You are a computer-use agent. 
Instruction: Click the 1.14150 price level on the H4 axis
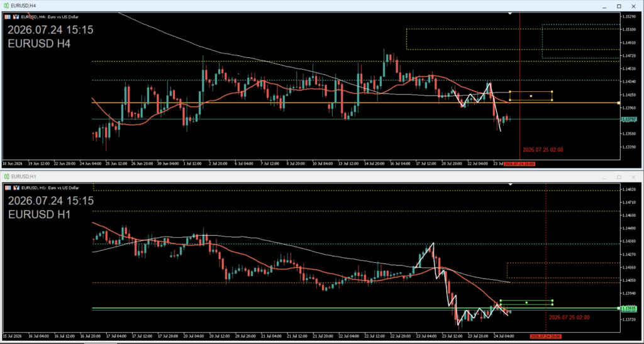tap(630, 95)
